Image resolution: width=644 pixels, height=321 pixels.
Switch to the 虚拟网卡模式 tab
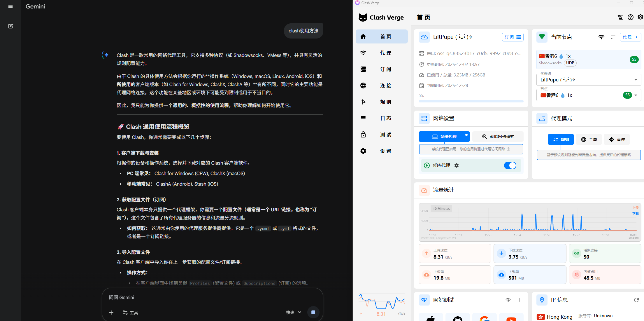(x=498, y=137)
